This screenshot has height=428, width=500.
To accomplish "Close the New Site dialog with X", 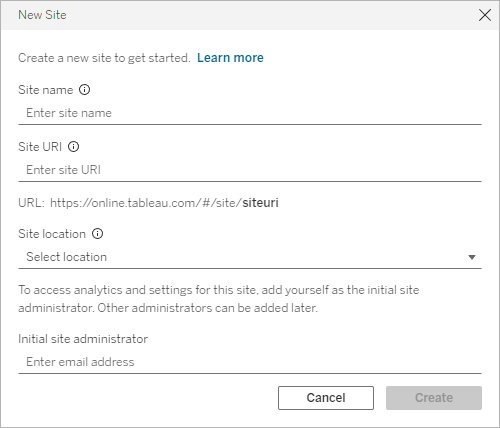I will (485, 15).
